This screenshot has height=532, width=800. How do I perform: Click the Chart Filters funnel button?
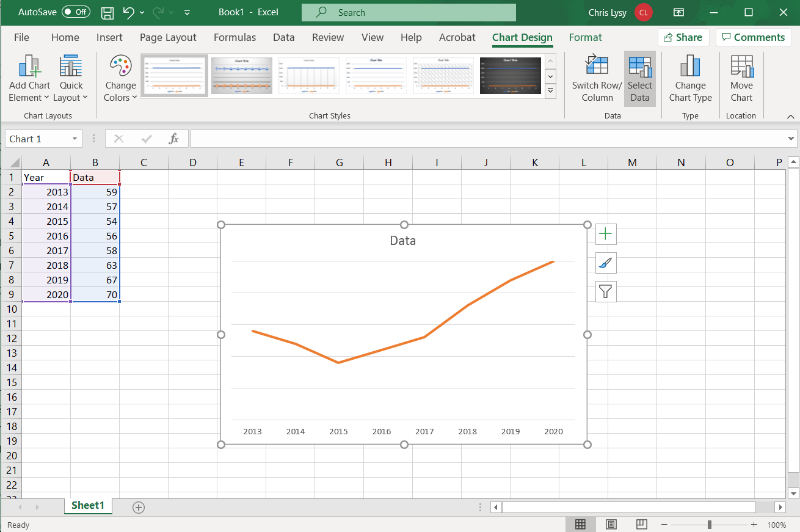click(606, 292)
